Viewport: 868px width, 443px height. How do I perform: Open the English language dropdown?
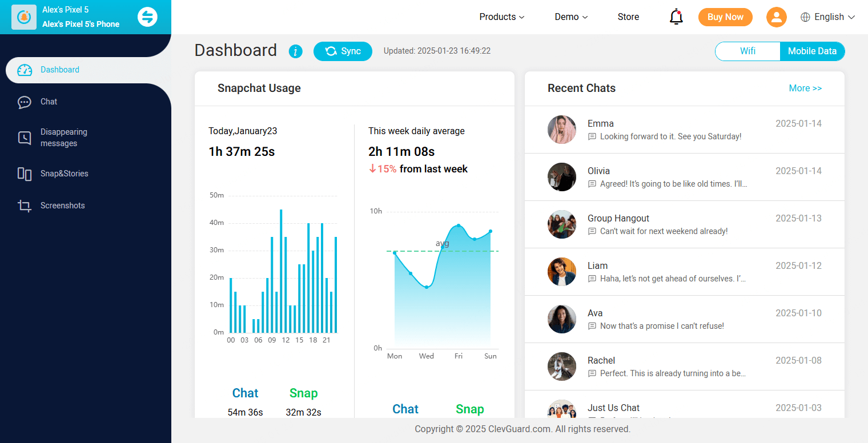tap(827, 17)
